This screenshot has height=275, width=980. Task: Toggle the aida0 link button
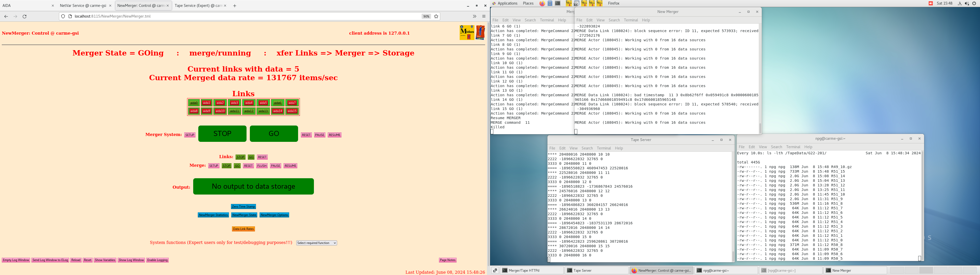tap(194, 103)
